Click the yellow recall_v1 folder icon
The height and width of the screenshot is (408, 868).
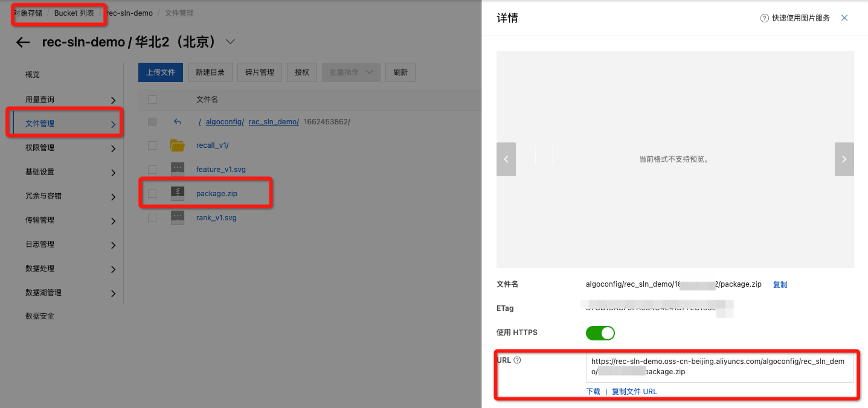tap(177, 145)
